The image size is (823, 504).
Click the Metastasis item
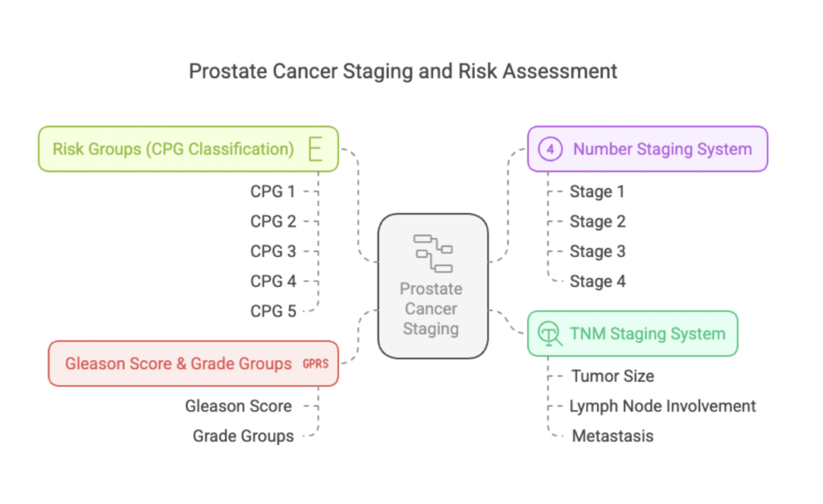click(612, 436)
